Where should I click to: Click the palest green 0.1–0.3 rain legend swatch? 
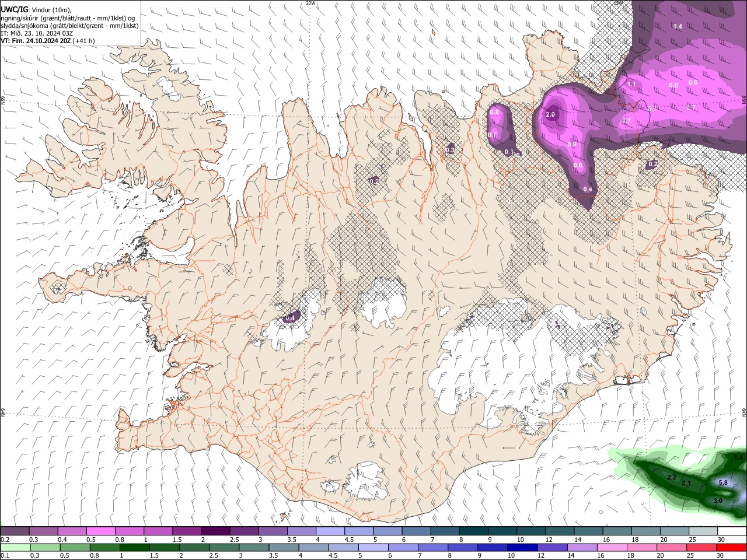(x=15, y=548)
